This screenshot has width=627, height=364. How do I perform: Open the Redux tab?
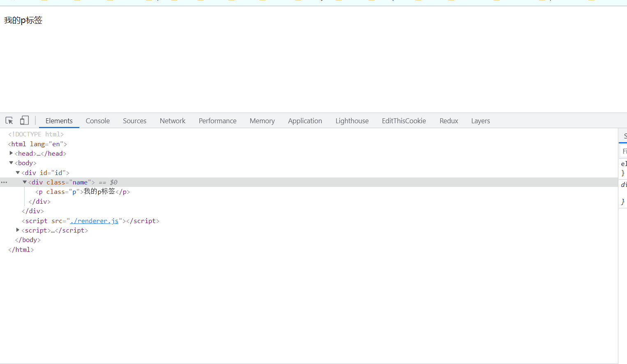[449, 121]
